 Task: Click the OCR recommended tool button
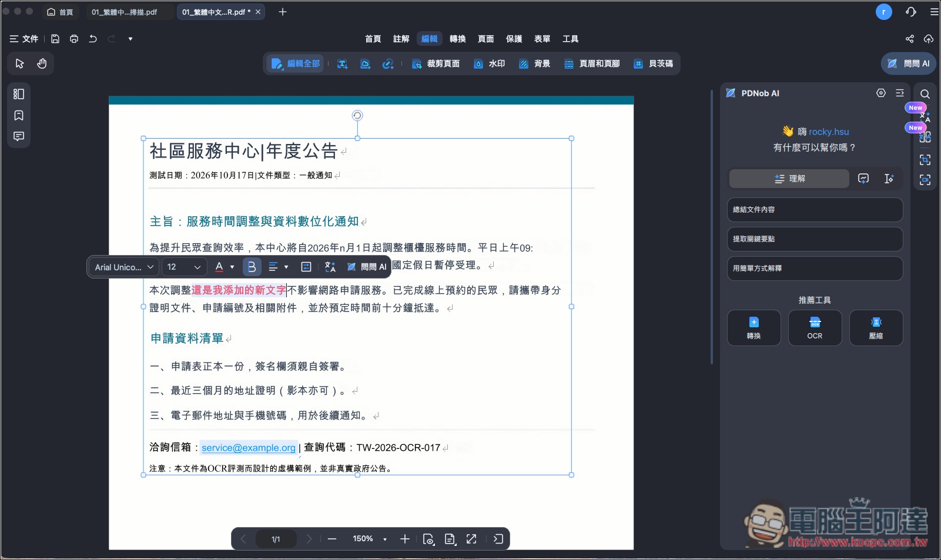tap(815, 328)
